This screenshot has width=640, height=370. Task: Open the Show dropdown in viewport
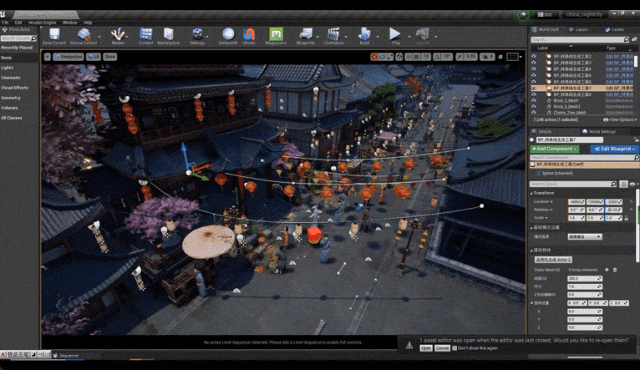pyautogui.click(x=110, y=57)
